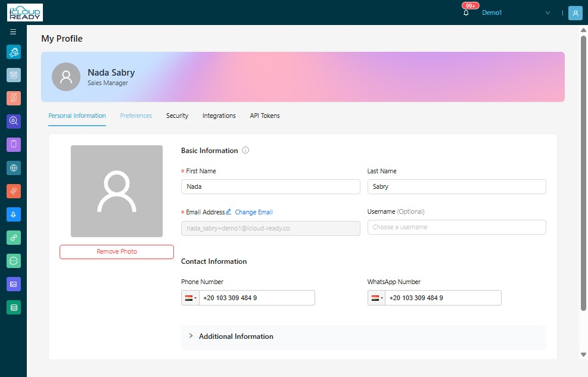Click the Last Name input field
This screenshot has width=588, height=377.
pyautogui.click(x=456, y=186)
